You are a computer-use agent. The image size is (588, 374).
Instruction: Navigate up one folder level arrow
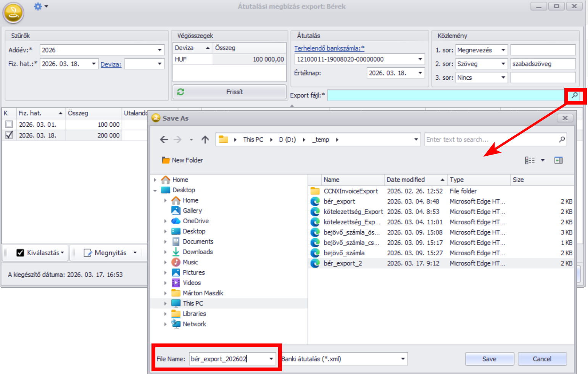(205, 140)
